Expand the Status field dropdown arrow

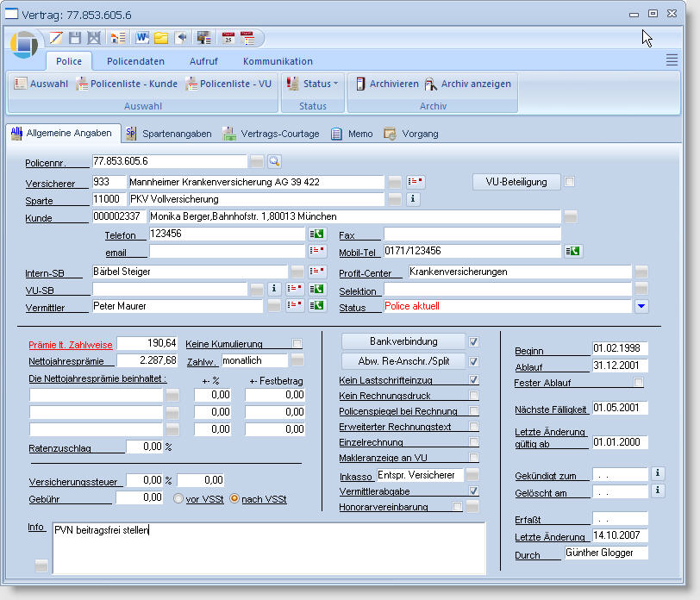(641, 306)
